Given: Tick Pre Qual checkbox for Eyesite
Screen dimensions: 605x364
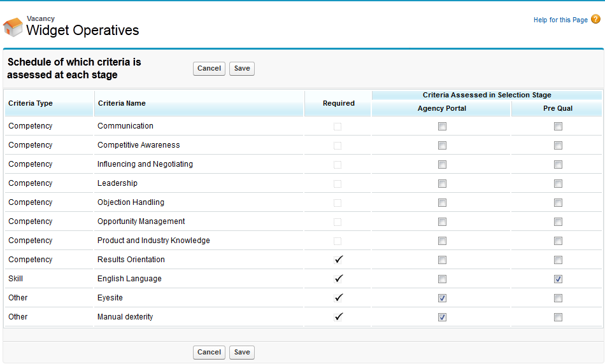Looking at the screenshot, I should [558, 298].
